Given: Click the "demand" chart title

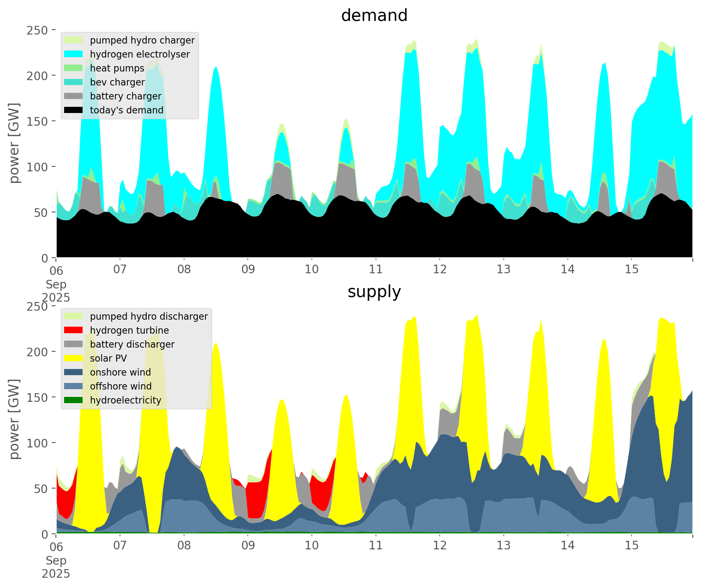Looking at the screenshot, I should tap(374, 16).
